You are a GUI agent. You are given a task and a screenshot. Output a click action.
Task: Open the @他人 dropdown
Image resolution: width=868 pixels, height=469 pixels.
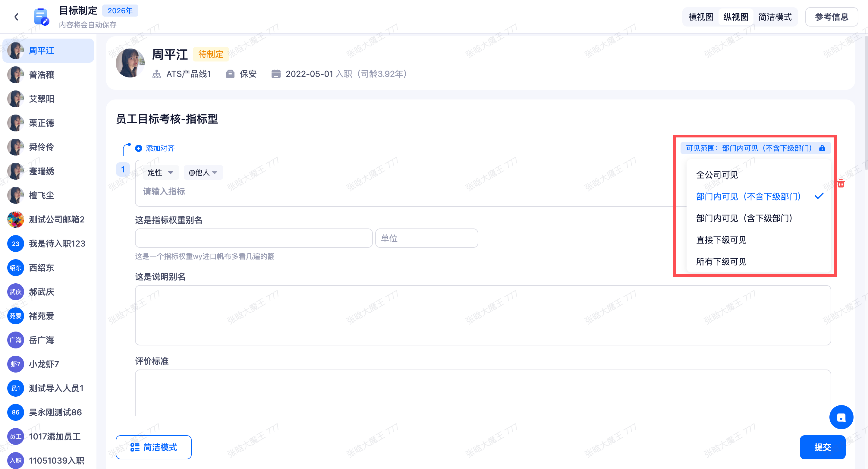click(203, 172)
